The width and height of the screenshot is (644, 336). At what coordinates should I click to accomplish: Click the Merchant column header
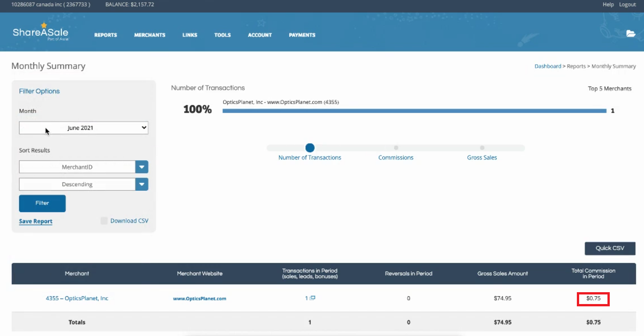(77, 273)
